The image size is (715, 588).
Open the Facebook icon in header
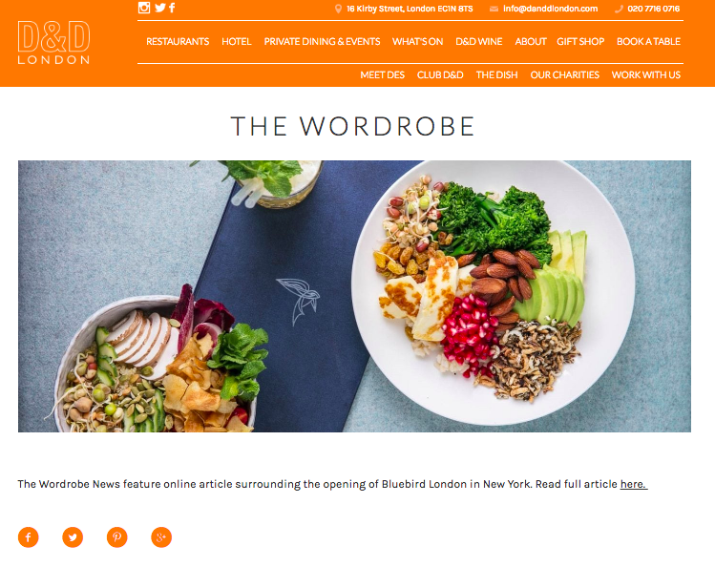(172, 8)
